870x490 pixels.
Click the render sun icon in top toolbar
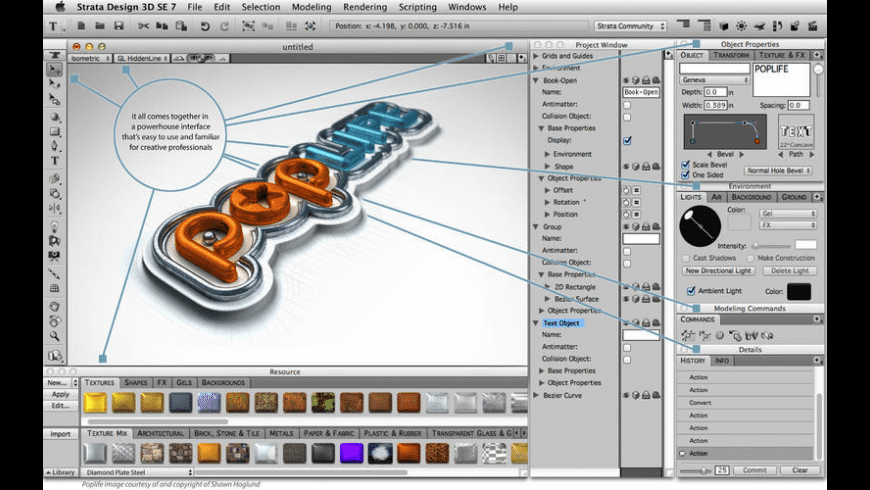[741, 26]
